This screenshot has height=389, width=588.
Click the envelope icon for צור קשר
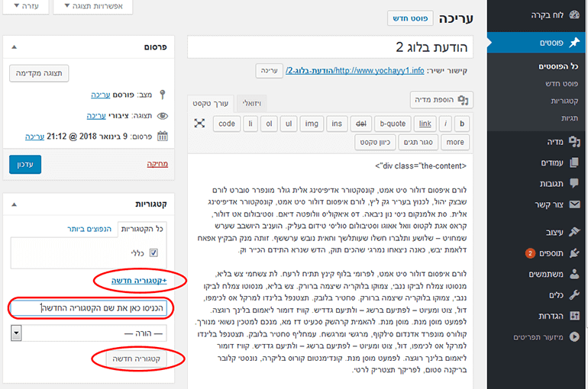coord(574,204)
